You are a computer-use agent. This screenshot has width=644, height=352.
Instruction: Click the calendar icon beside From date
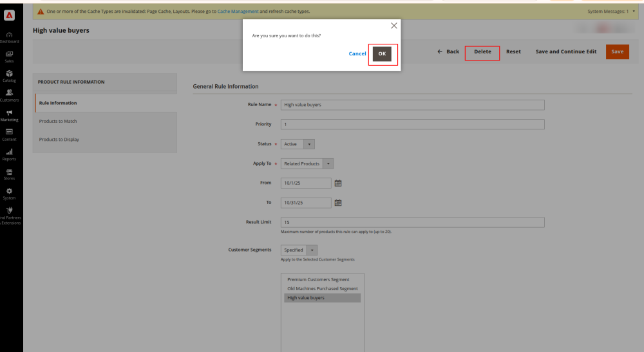[338, 183]
